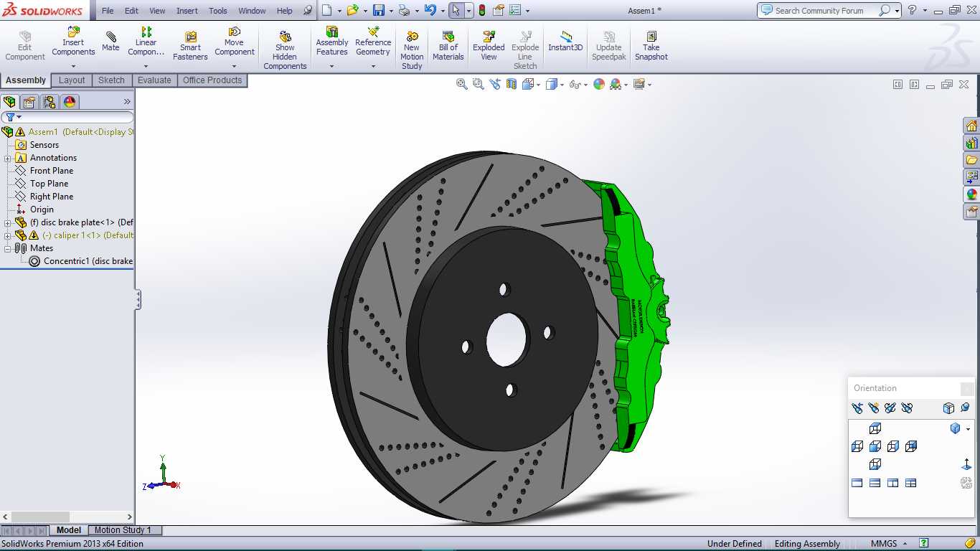The height and width of the screenshot is (551, 980).
Task: Open Appearances task pane tab
Action: tap(971, 194)
